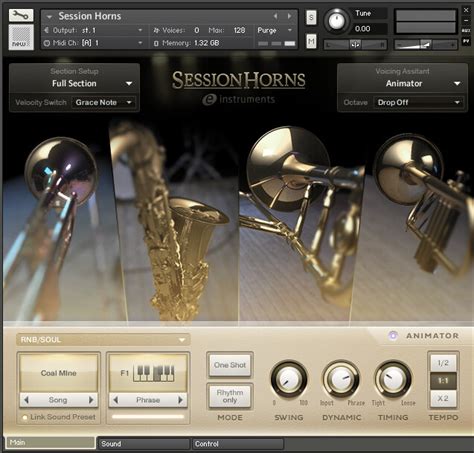Open the RNB/SOUL genre dropdown
Viewport: 474px width, 453px height.
[103, 340]
